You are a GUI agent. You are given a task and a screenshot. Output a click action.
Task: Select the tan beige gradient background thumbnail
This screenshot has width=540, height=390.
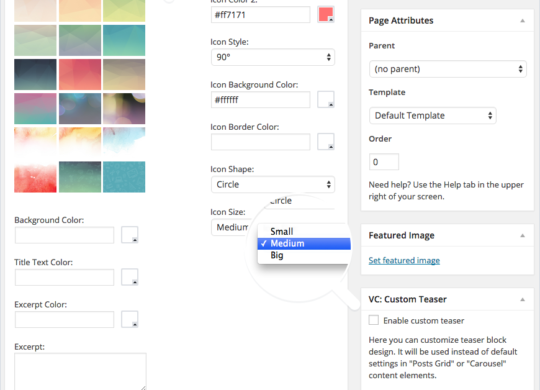124,74
